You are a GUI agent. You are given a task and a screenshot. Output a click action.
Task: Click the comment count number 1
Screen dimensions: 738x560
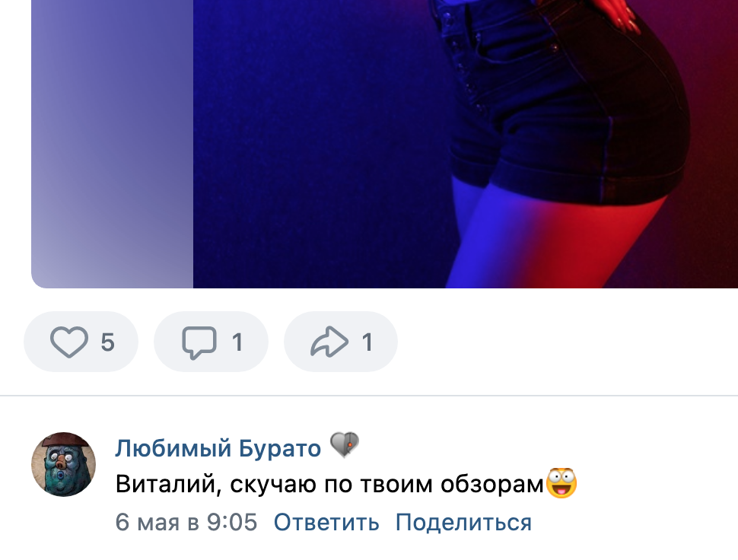pos(237,342)
